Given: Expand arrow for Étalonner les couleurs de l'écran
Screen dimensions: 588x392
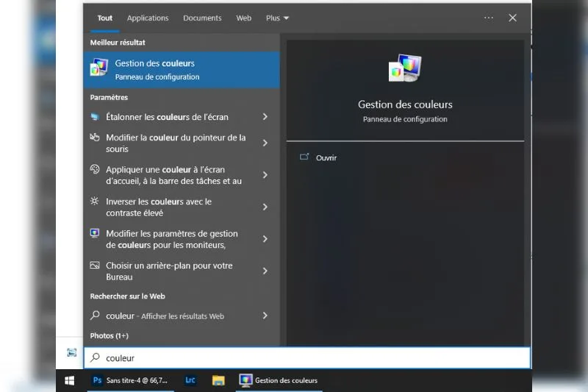Looking at the screenshot, I should pyautogui.click(x=265, y=117).
